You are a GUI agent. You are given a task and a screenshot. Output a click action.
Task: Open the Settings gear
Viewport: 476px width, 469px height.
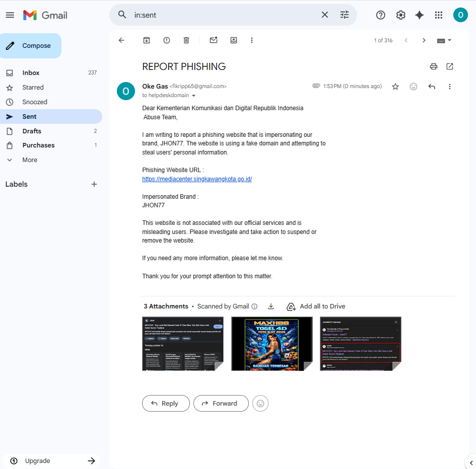click(x=401, y=15)
